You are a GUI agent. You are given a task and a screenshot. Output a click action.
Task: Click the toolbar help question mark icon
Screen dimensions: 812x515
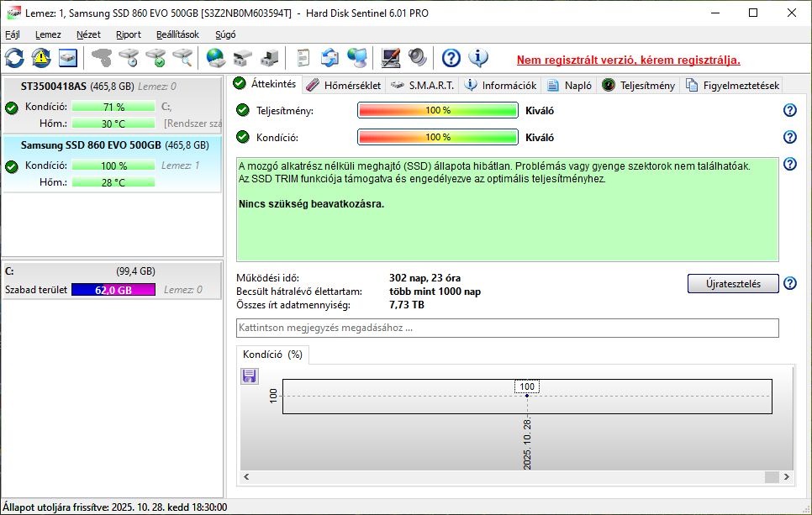[451, 58]
